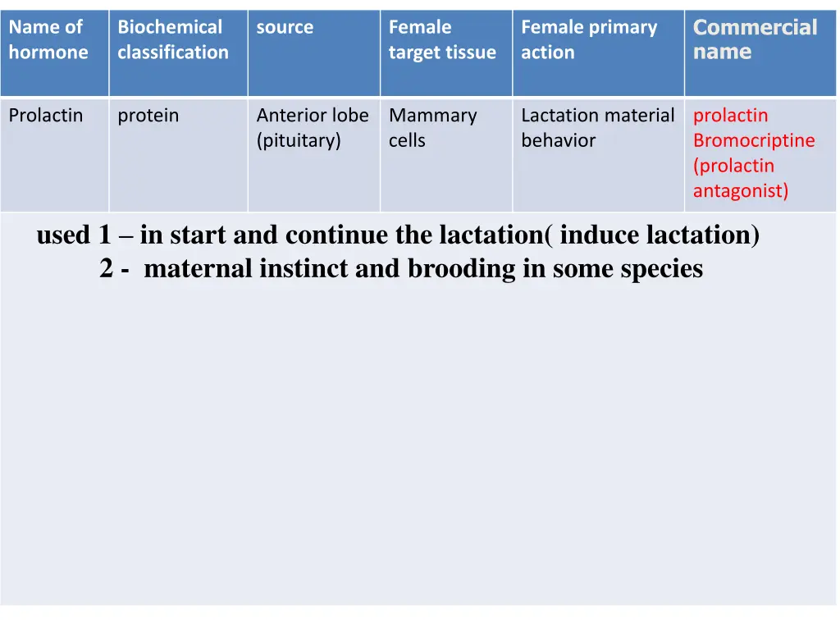Screen dimensions: 840x630
Task: Select the 'Biochemical classification' column header
Action: coord(178,52)
